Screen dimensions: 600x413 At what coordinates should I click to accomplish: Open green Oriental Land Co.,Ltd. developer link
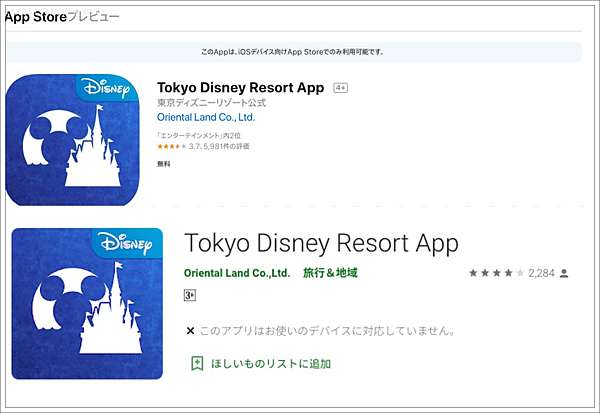click(237, 273)
